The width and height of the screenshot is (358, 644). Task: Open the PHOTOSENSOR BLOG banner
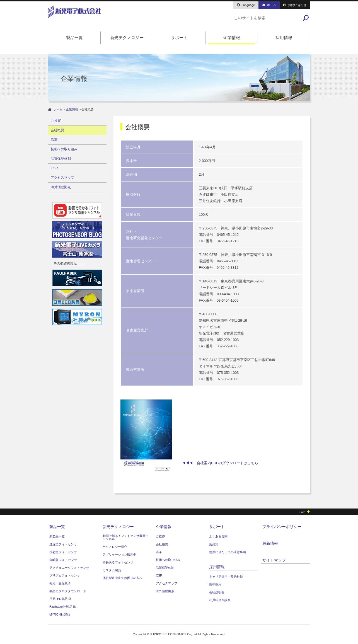(77, 230)
